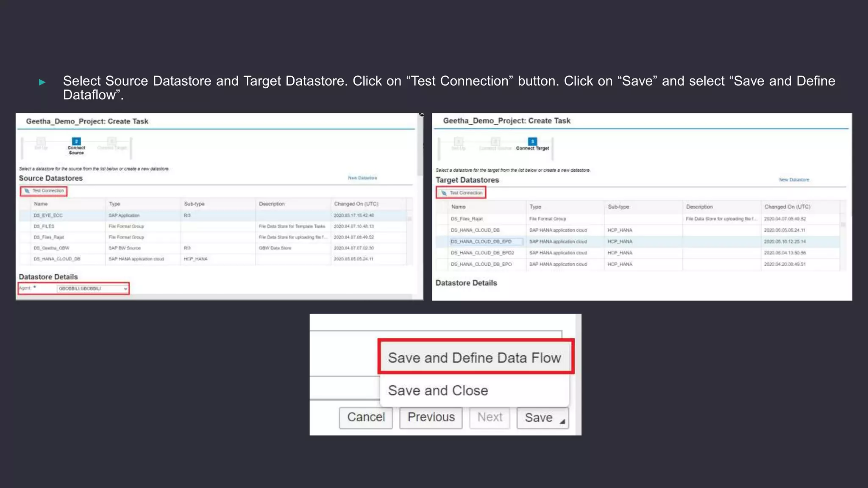Click Test Connection icon in Target Datastores
The width and height of the screenshot is (868, 488).
coord(444,193)
